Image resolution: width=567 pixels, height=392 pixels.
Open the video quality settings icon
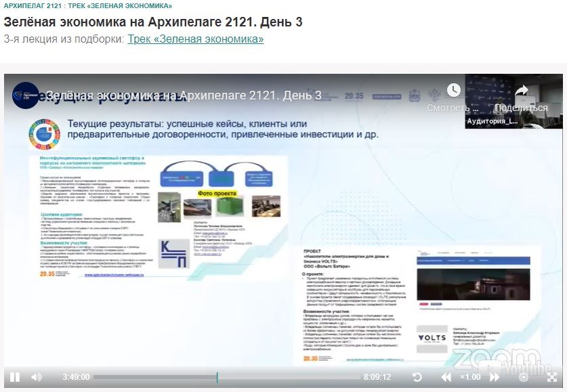(x=522, y=377)
